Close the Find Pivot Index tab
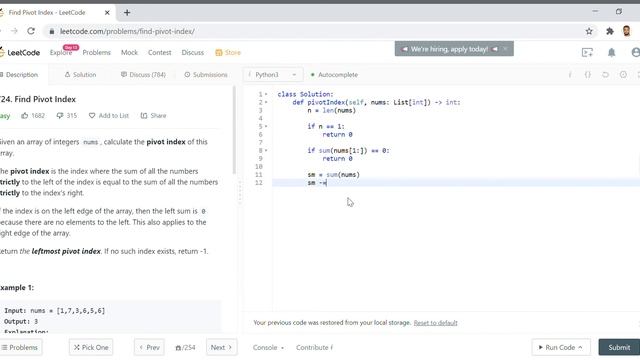Image resolution: width=640 pixels, height=360 pixels. pyautogui.click(x=107, y=13)
